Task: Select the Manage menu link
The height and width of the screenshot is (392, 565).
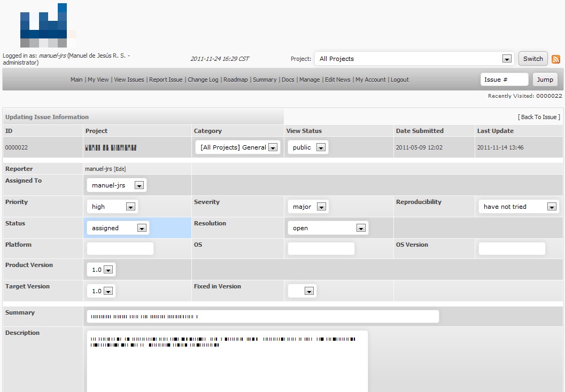Action: [309, 80]
